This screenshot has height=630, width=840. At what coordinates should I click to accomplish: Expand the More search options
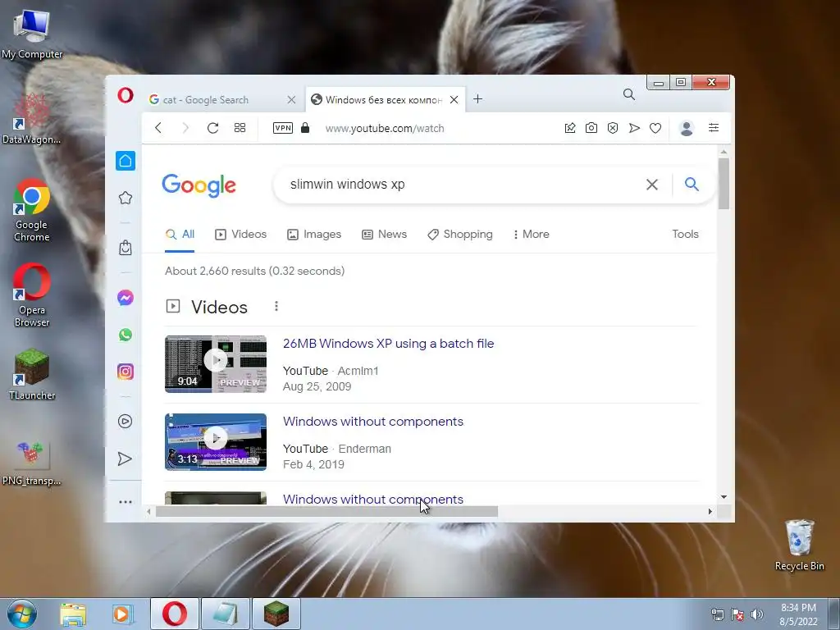531,234
